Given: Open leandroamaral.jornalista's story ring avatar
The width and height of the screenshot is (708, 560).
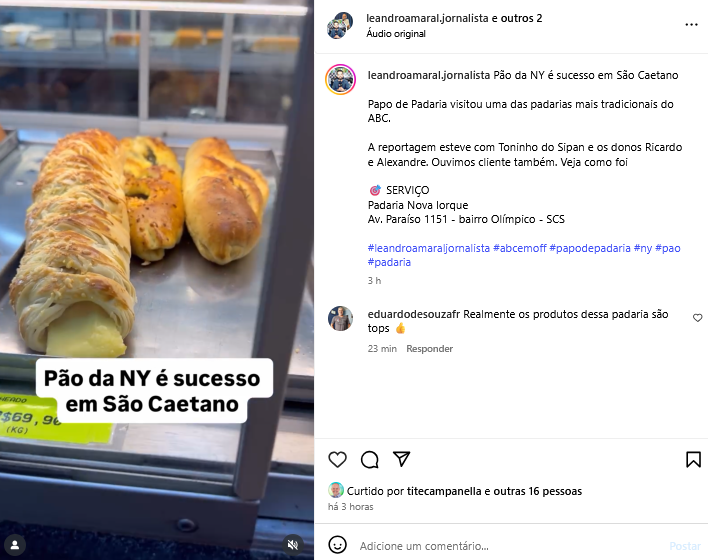Looking at the screenshot, I should (340, 79).
